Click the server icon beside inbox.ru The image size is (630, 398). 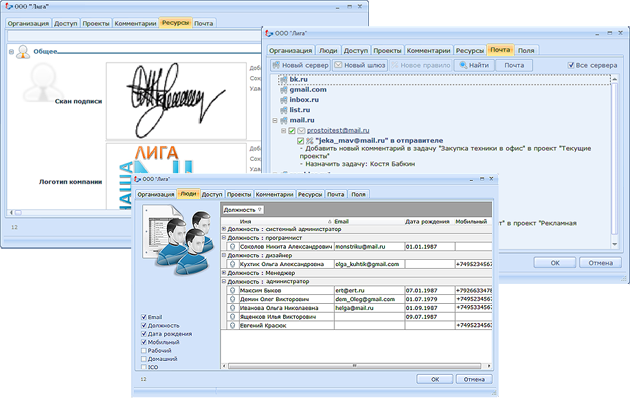(284, 100)
